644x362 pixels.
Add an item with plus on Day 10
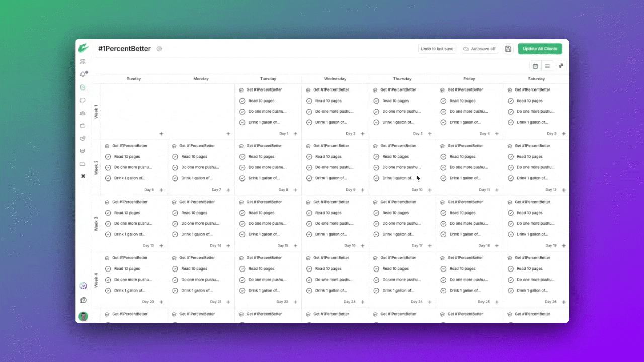430,190
